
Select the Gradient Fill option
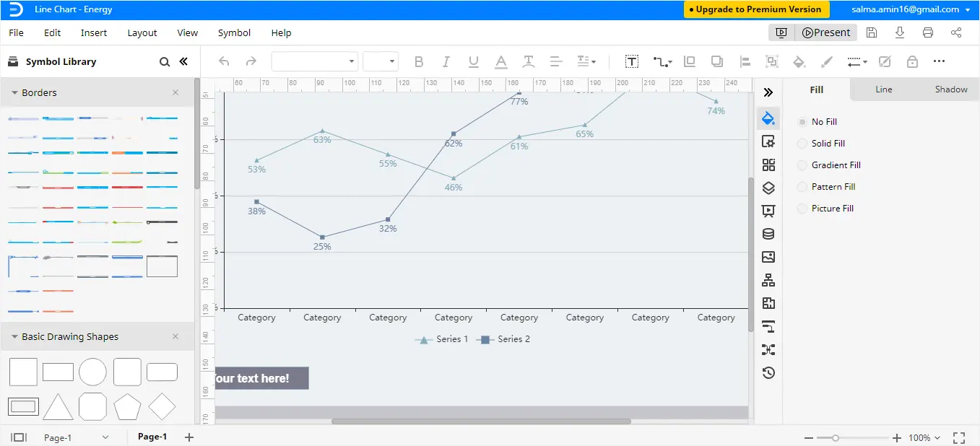802,165
